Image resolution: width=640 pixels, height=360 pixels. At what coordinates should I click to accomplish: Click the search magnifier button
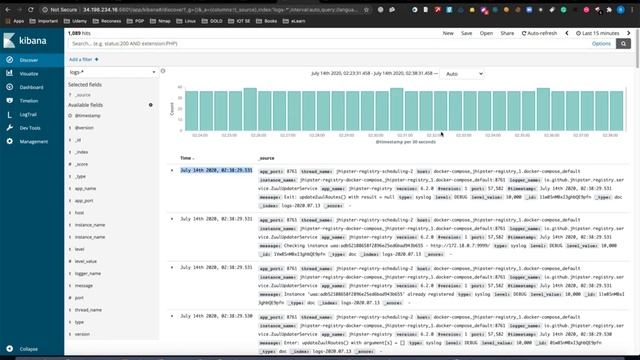(623, 44)
